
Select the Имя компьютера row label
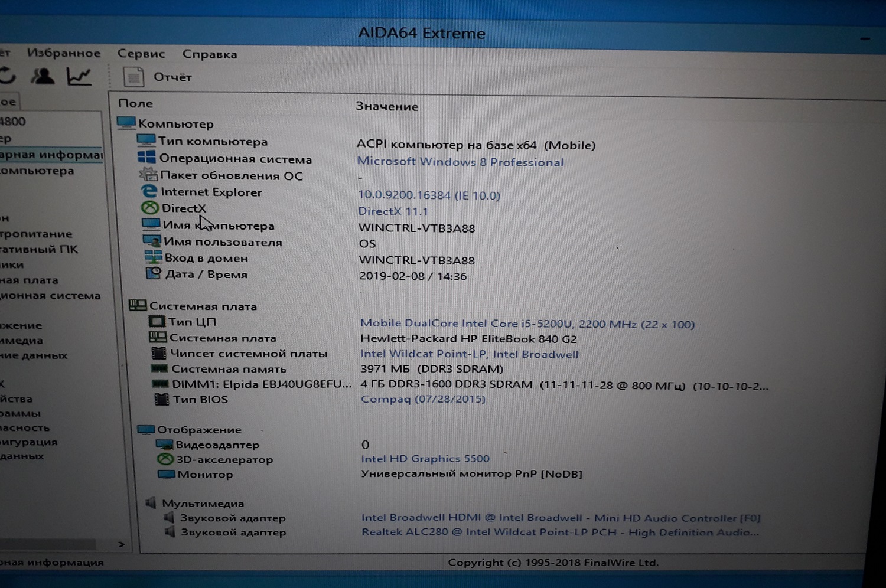coord(219,226)
